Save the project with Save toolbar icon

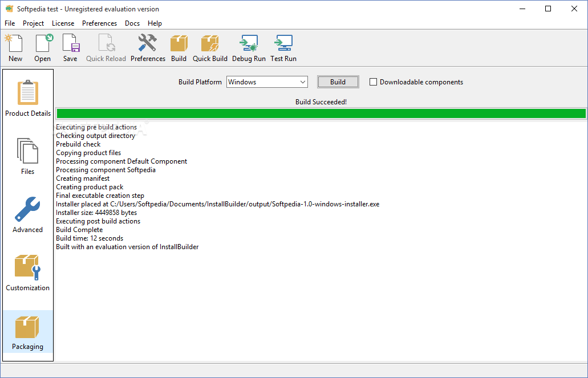70,48
